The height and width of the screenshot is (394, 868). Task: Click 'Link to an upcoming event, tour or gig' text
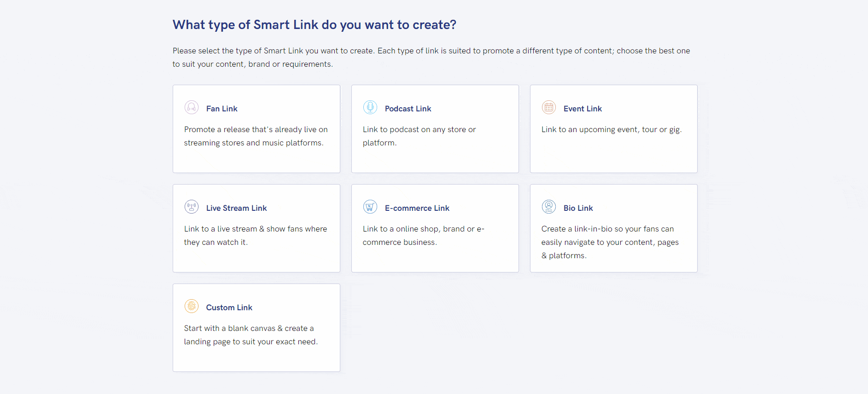[612, 130]
